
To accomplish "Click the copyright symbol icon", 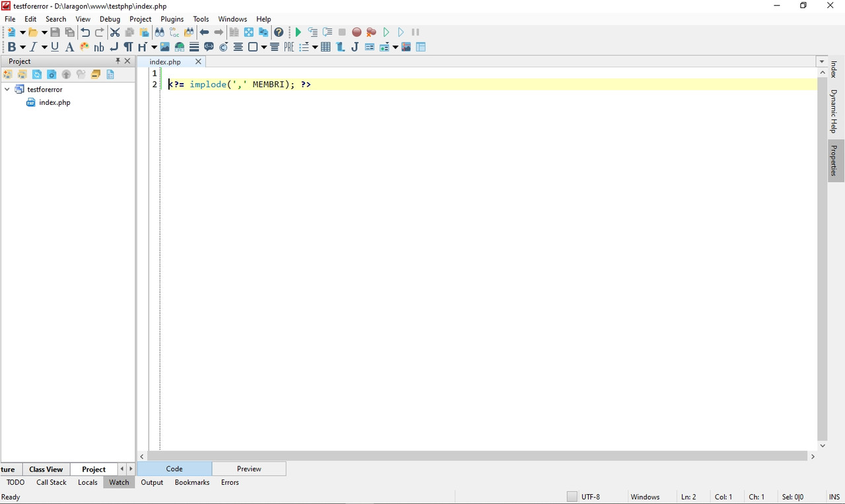I will point(223,47).
